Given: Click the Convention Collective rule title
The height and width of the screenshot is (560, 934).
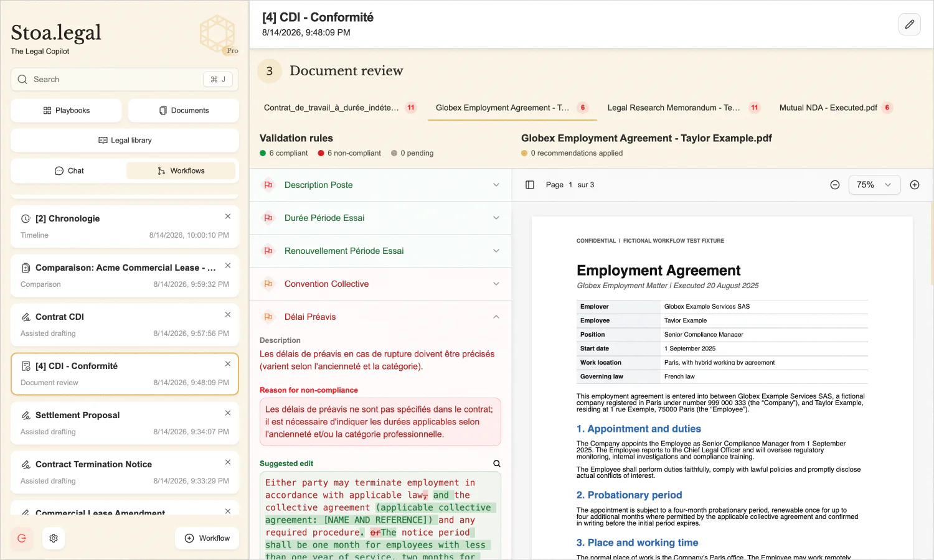Looking at the screenshot, I should [x=327, y=284].
